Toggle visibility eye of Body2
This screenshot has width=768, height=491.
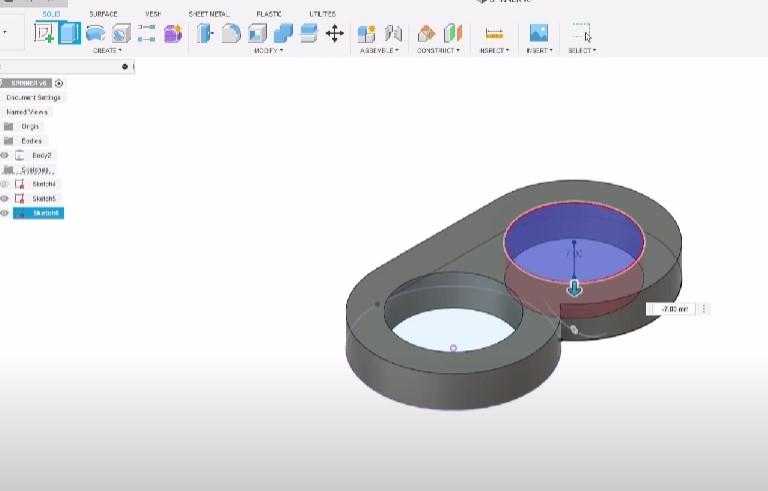(x=4, y=155)
